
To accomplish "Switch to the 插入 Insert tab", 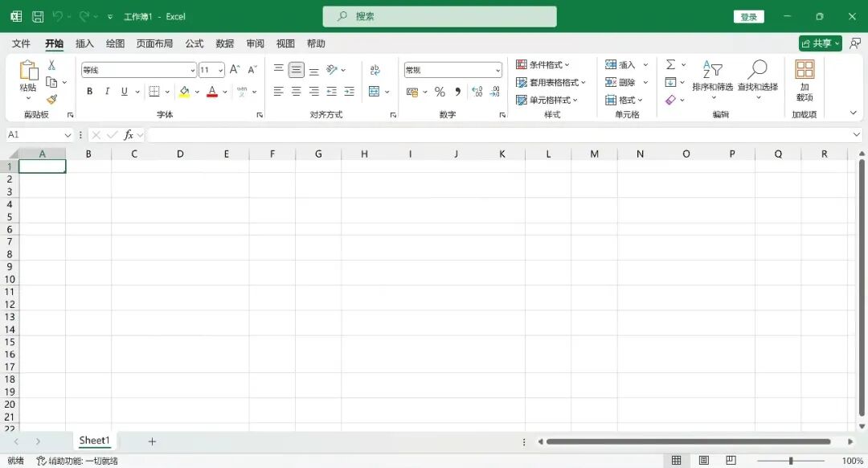I will click(x=84, y=43).
